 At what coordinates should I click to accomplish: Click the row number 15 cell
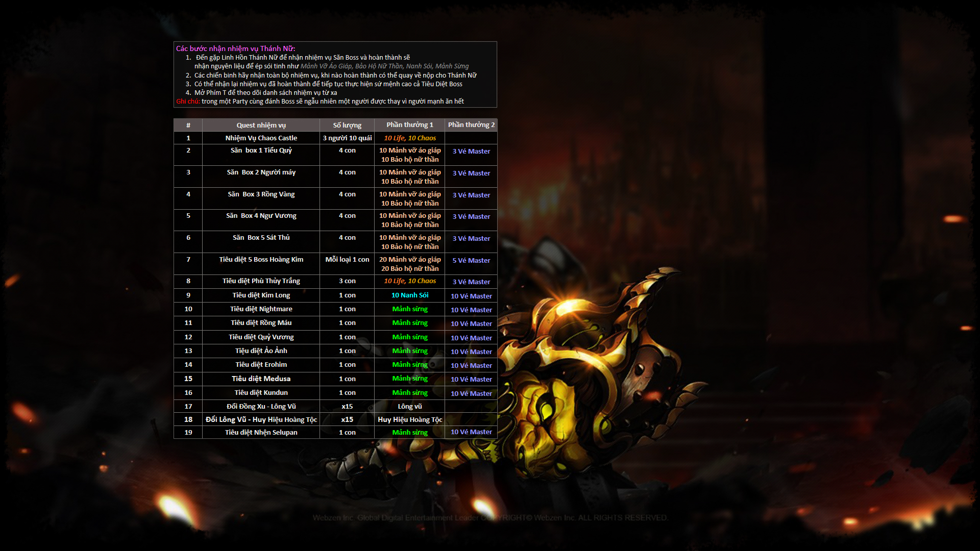(x=188, y=379)
